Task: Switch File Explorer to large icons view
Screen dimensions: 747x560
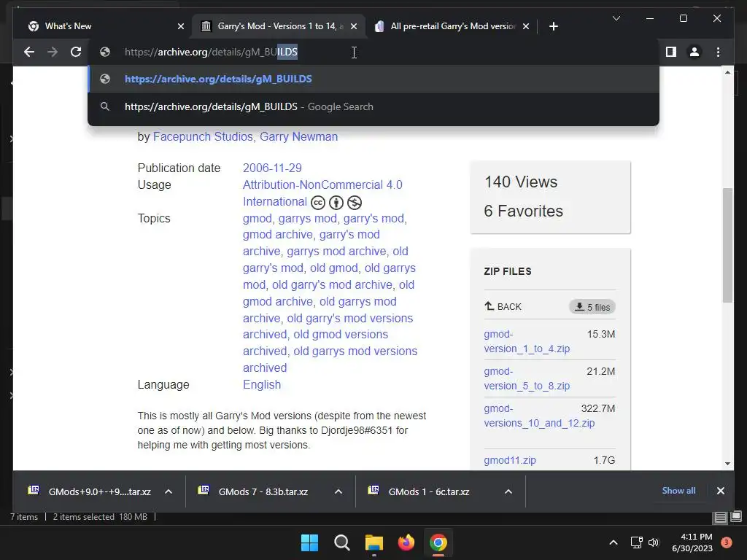Action: point(736,517)
